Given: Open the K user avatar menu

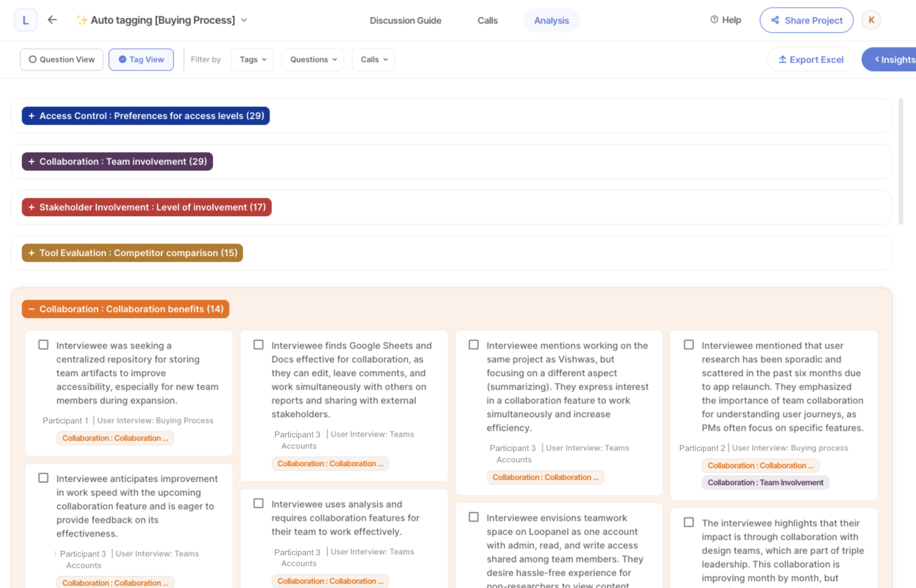Looking at the screenshot, I should point(871,20).
